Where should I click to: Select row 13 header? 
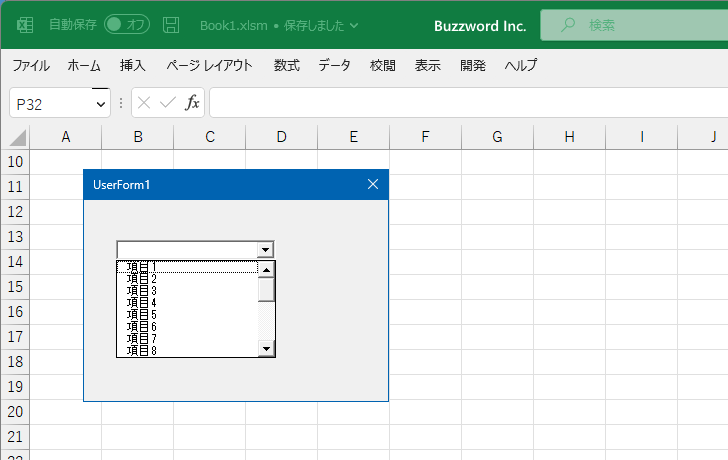pos(15,237)
